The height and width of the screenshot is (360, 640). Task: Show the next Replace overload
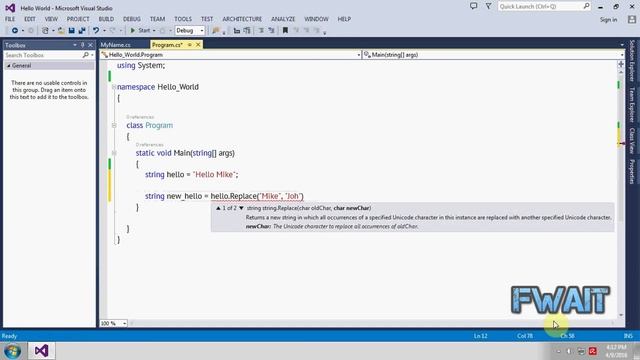tap(241, 208)
